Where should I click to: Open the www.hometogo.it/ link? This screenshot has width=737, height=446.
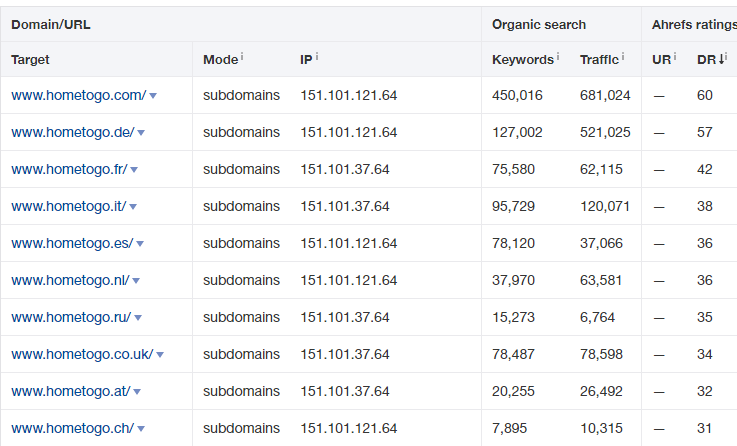tap(69, 206)
